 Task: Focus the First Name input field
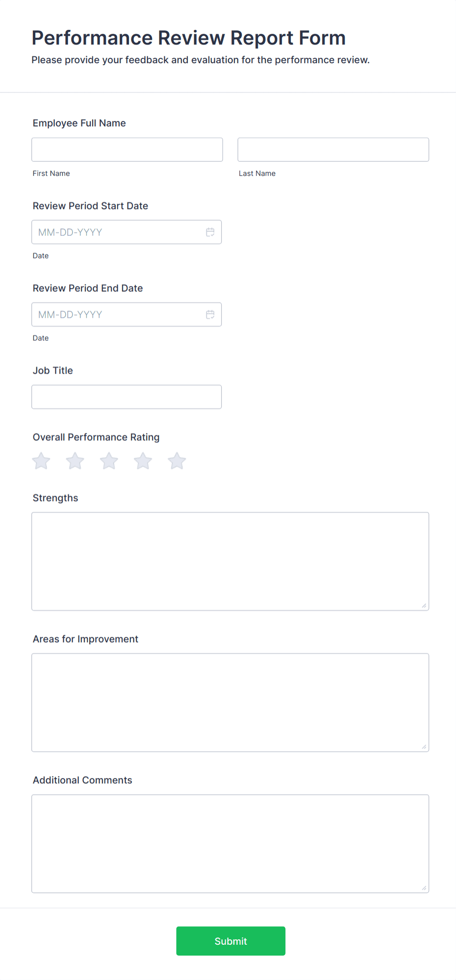[127, 150]
